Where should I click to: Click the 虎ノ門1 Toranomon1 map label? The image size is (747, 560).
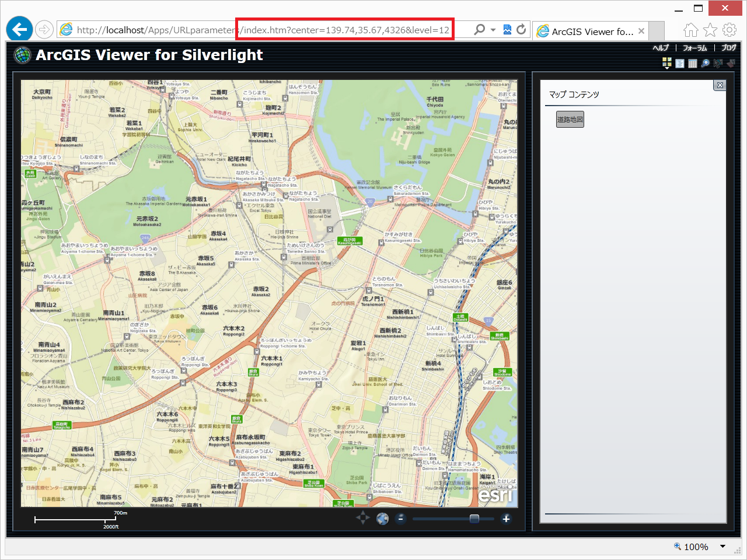(x=373, y=301)
